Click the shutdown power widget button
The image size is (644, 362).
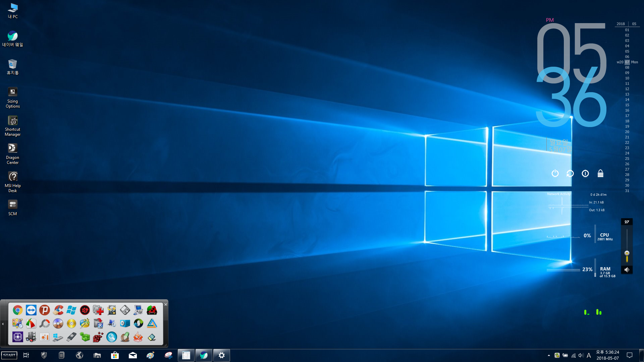pos(555,173)
